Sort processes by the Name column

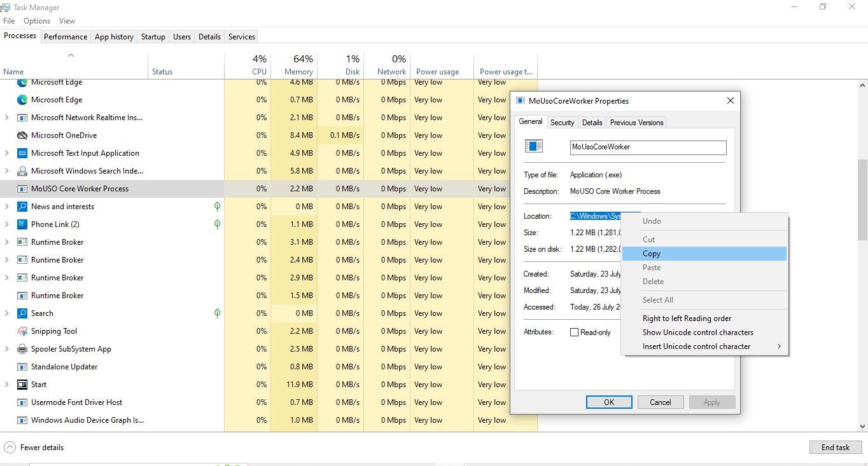tap(74, 65)
